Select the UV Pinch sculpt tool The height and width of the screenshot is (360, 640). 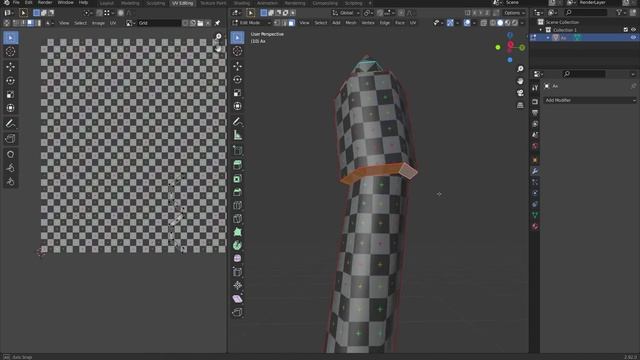click(x=11, y=182)
